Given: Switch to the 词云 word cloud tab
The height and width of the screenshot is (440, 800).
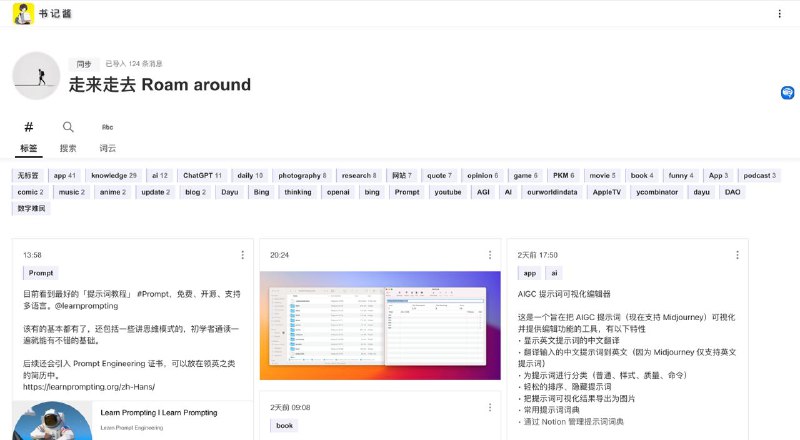Looking at the screenshot, I should pos(107,137).
